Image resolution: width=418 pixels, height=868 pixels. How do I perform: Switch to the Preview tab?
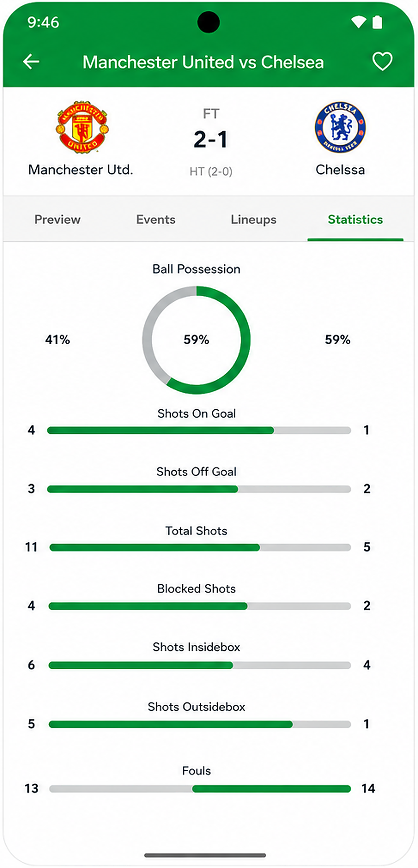tap(57, 219)
